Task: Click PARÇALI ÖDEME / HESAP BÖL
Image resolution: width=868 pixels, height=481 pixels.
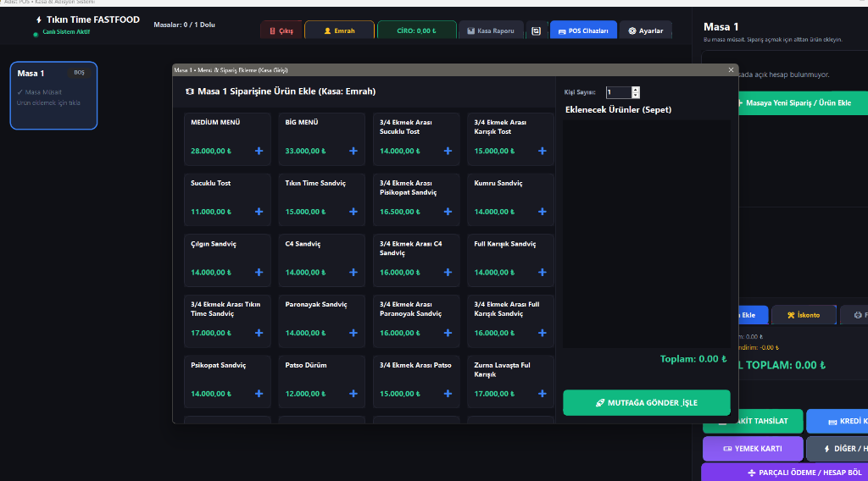Action: [x=784, y=473]
